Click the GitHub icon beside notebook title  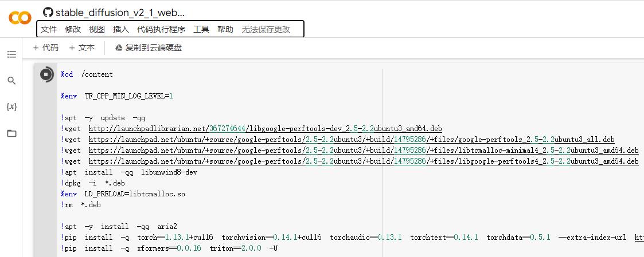[48, 12]
